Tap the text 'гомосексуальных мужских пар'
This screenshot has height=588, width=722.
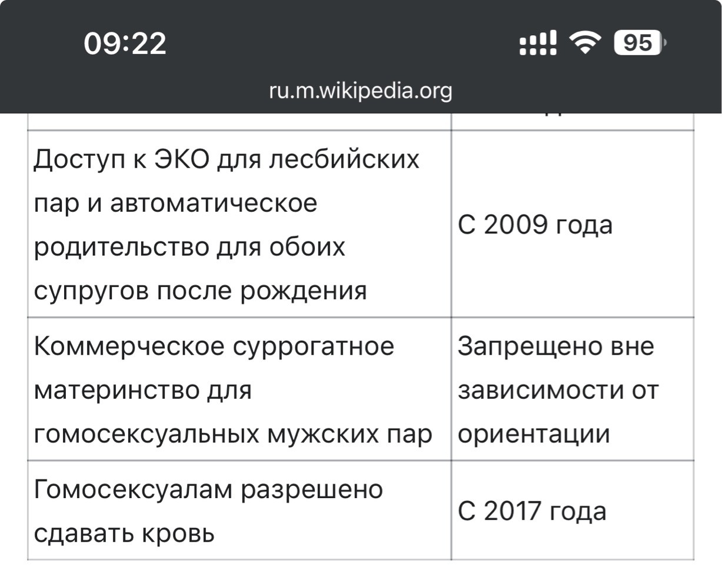pyautogui.click(x=234, y=434)
